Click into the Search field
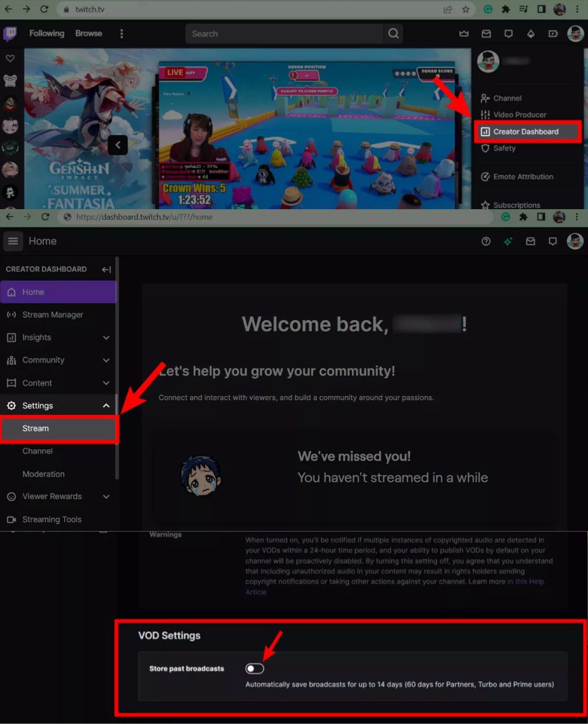The width and height of the screenshot is (588, 724). pos(283,34)
